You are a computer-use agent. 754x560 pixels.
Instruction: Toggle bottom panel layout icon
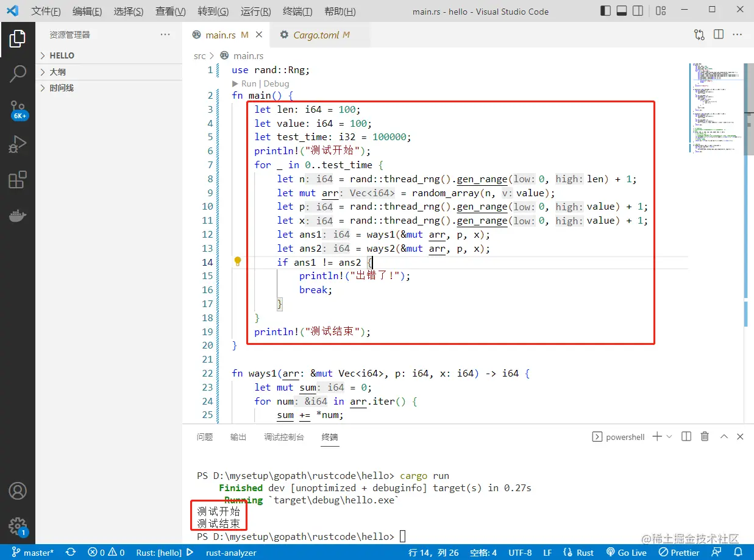point(621,11)
